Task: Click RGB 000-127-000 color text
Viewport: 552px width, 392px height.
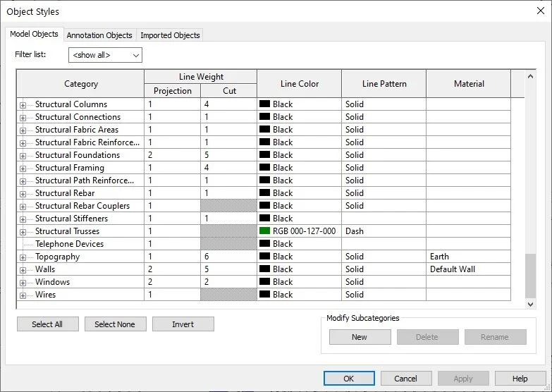Action: pyautogui.click(x=304, y=231)
